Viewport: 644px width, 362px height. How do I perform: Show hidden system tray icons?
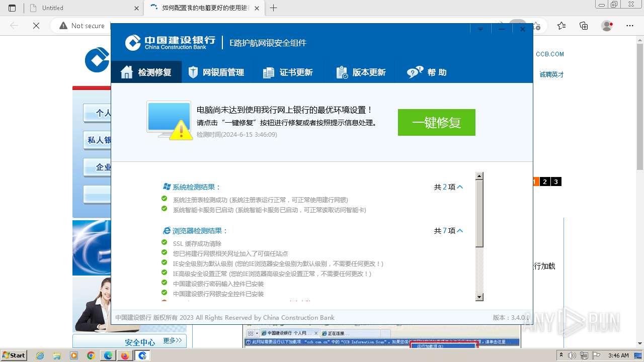[561, 355]
